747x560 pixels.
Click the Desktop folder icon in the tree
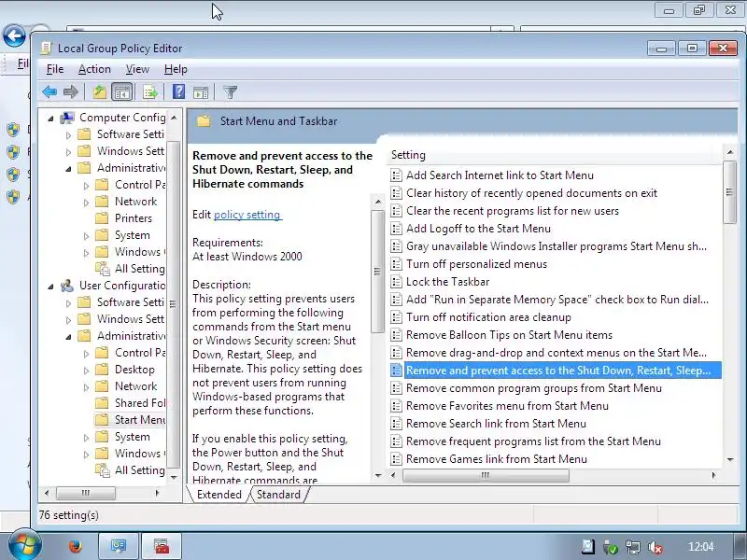click(102, 369)
